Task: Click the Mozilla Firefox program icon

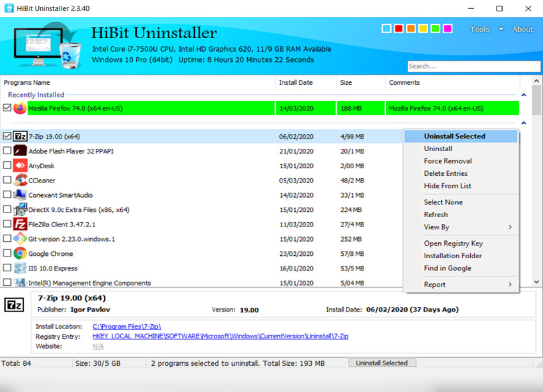Action: pos(20,108)
